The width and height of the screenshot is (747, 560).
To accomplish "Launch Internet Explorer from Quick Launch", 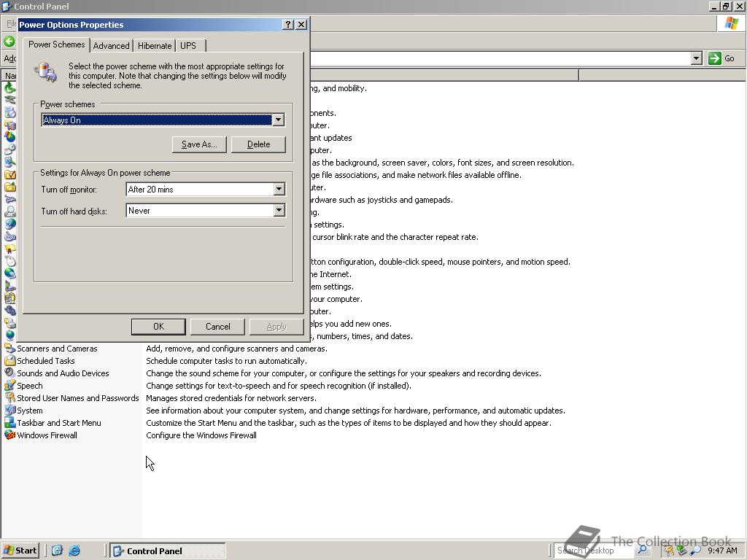I will (x=74, y=551).
